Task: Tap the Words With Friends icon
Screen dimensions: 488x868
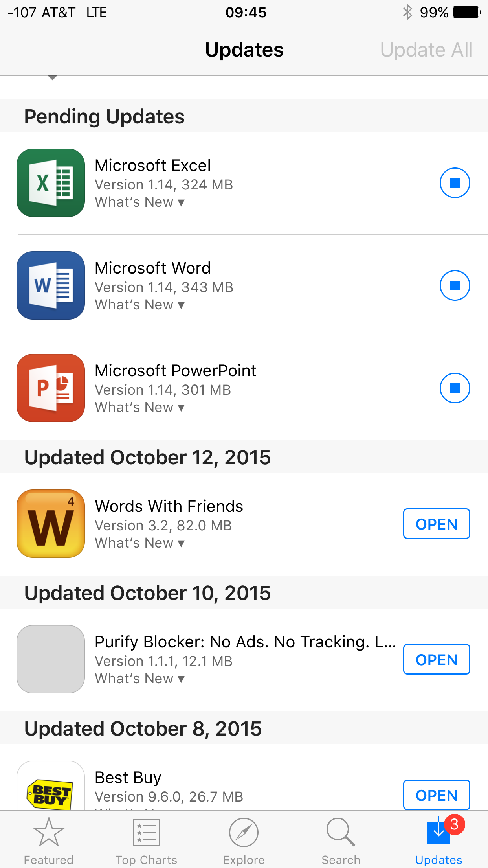Action: [x=51, y=524]
